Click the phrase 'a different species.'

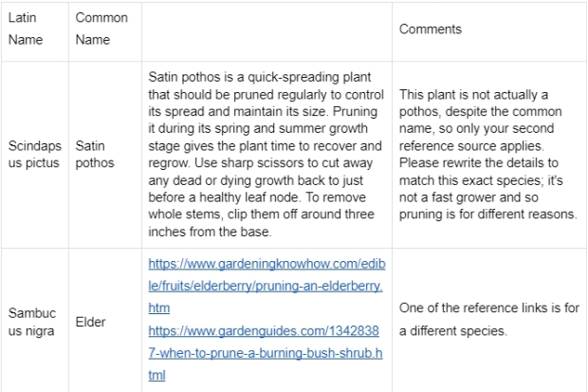click(453, 331)
